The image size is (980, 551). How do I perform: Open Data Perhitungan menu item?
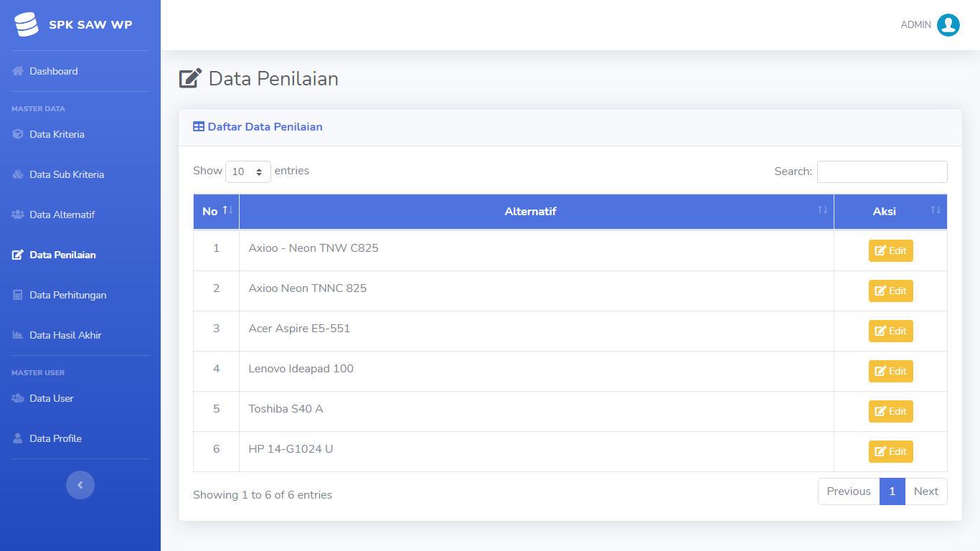pos(80,295)
